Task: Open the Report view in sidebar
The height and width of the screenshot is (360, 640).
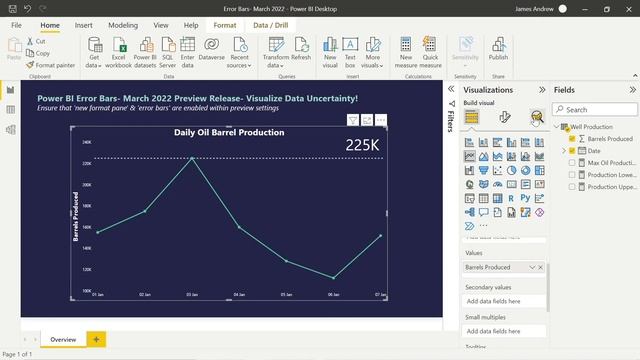Action: 11,90
